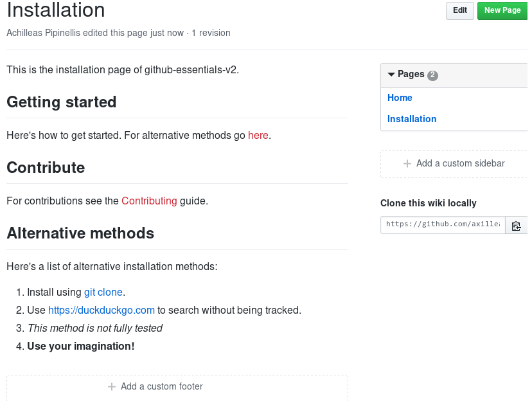Open the https://duckduckgo.com link

pyautogui.click(x=102, y=310)
